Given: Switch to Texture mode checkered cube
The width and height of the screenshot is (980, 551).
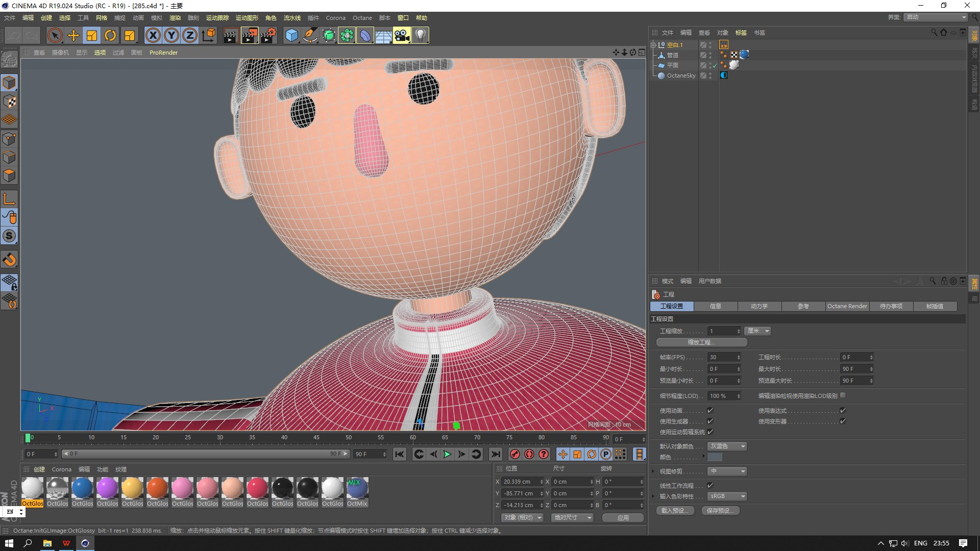Looking at the screenshot, I should (9, 101).
